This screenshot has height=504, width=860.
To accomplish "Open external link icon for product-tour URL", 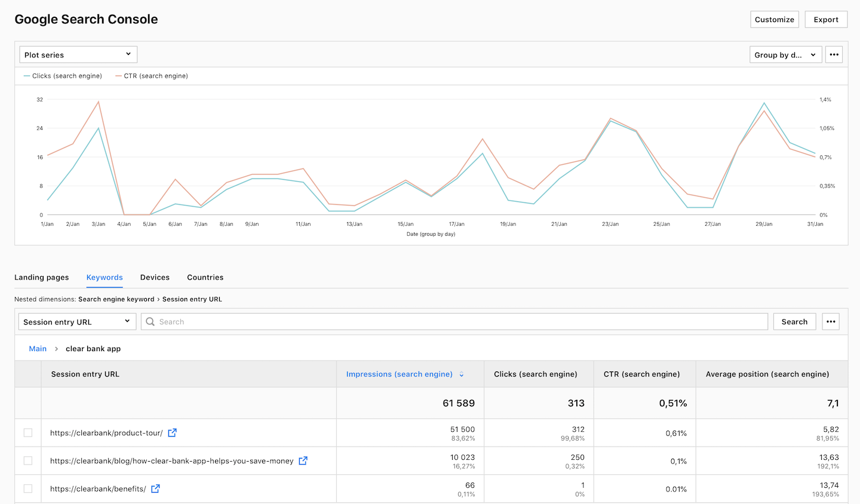I will (x=172, y=433).
